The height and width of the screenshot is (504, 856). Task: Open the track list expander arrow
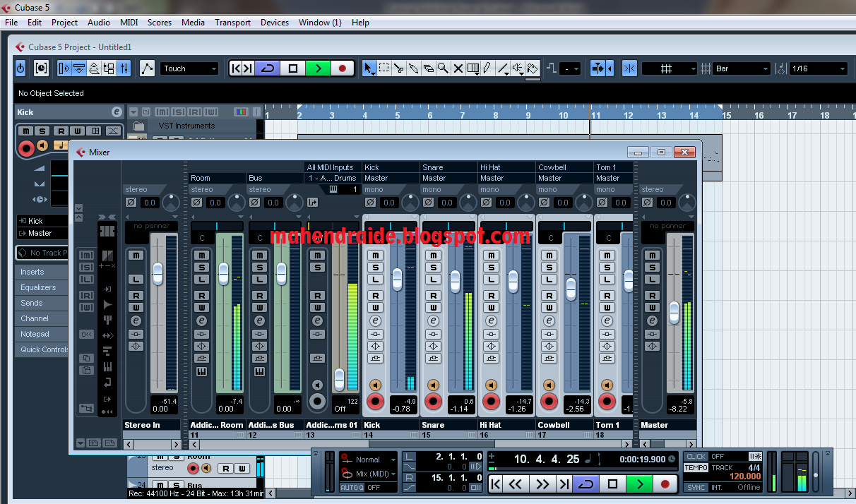[x=132, y=112]
